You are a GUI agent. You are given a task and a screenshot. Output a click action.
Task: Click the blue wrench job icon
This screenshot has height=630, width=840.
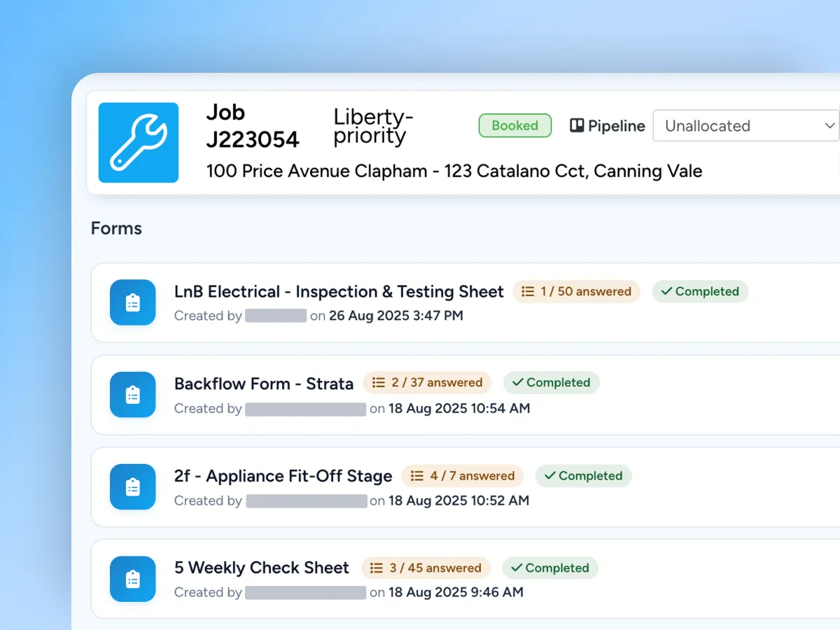click(x=139, y=143)
